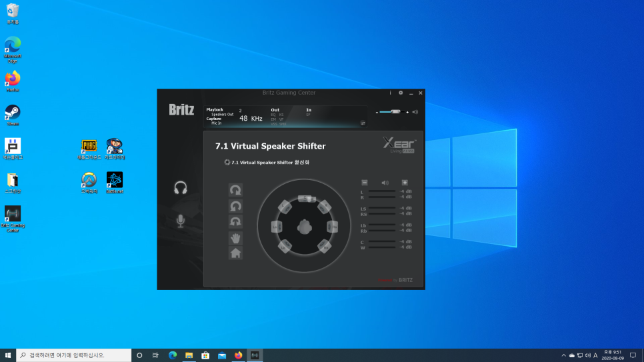Open Task View from the taskbar
Viewport: 644px width, 362px height.
[x=155, y=355]
